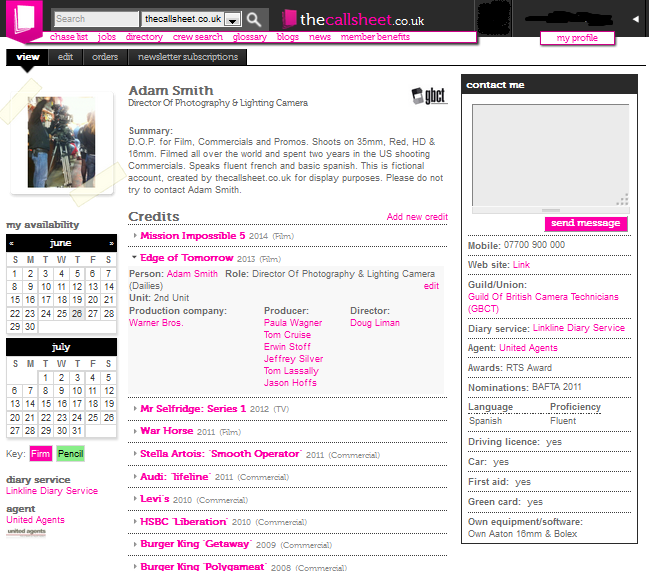This screenshot has width=649, height=571.
Task: Click the send message button
Action: click(586, 223)
